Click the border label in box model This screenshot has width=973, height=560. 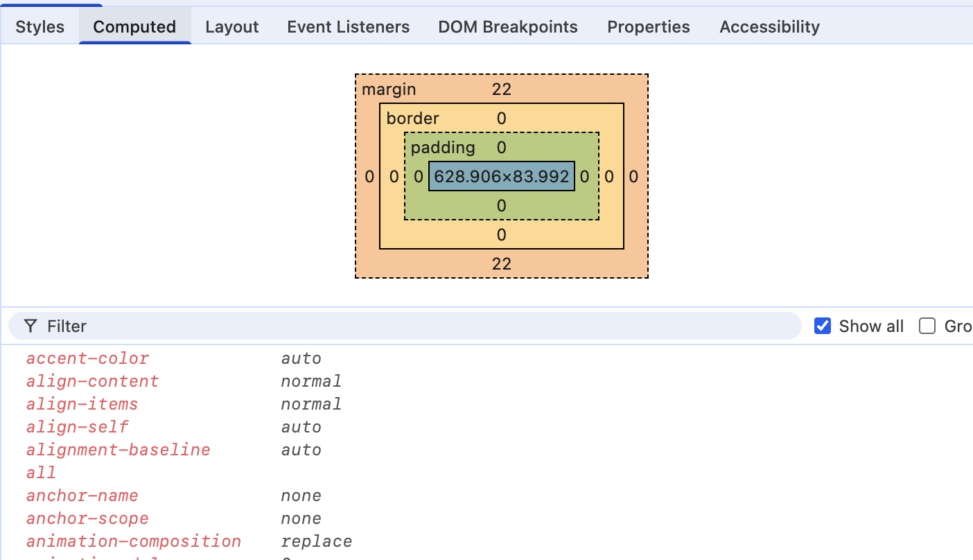click(412, 119)
